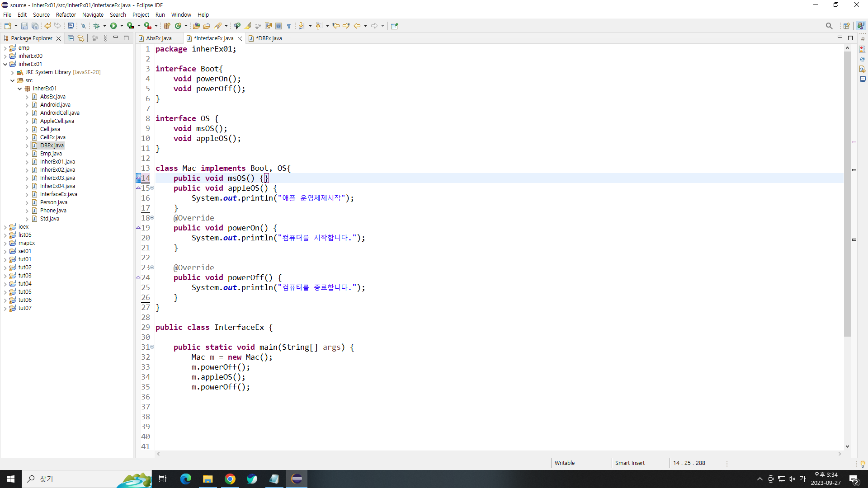
Task: Switch to the AbsEx.java tab
Action: 159,38
